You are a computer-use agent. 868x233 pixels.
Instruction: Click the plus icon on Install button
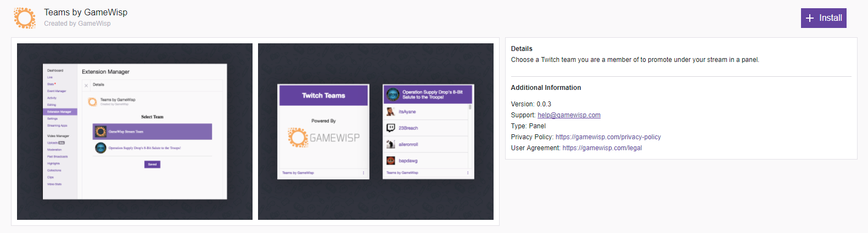[x=810, y=18]
